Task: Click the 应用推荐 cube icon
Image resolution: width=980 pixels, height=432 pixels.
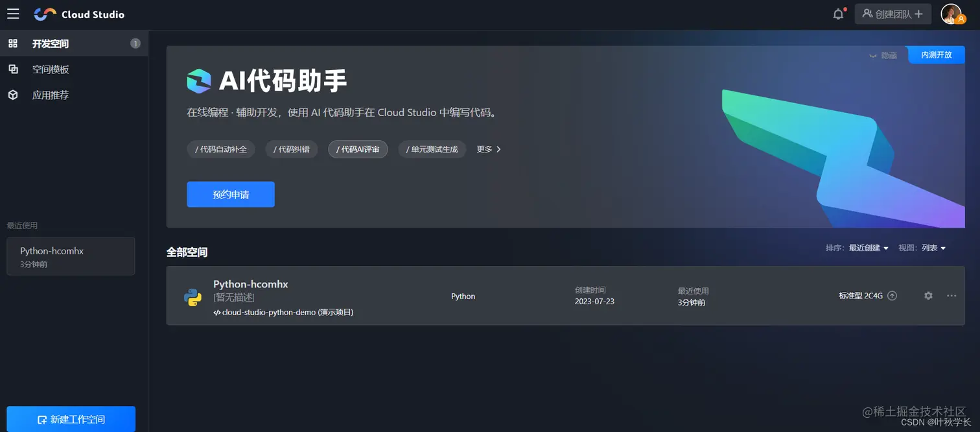Action: pyautogui.click(x=13, y=95)
